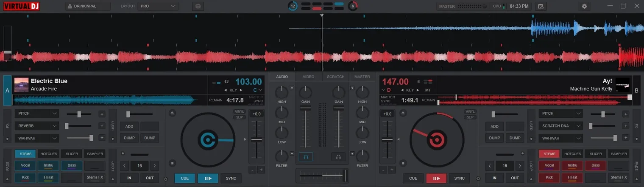Open the clock recording icon beside time
The width and height of the screenshot is (644, 187).
(541, 6)
